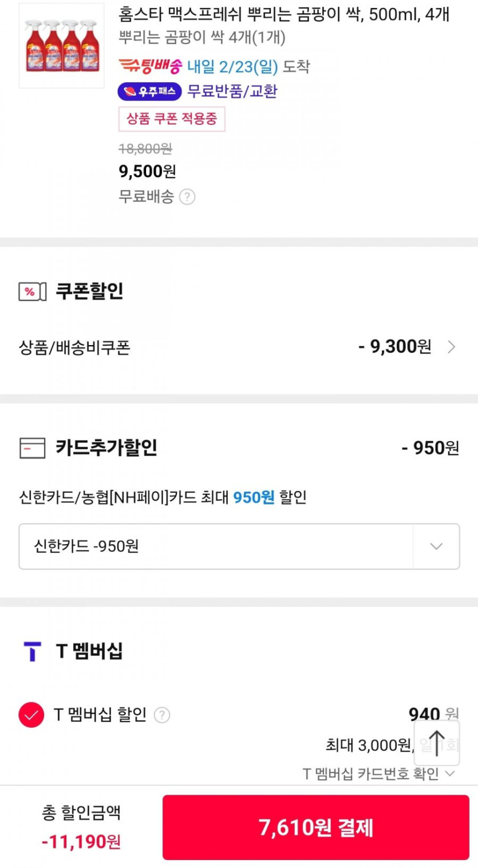Tap the 상품/배송비쿠폰 row label
This screenshot has width=478, height=868.
click(x=74, y=347)
